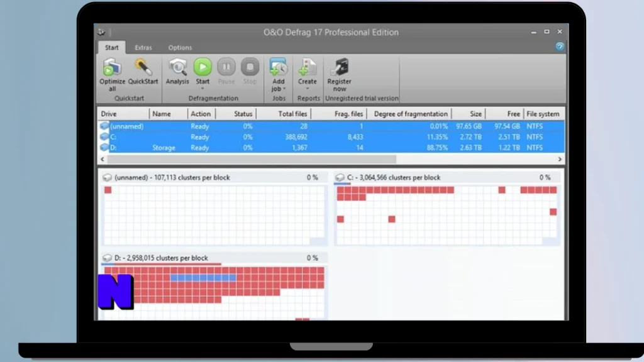Sort by the Size column header
Image resolution: width=644 pixels, height=362 pixels.
pos(469,114)
